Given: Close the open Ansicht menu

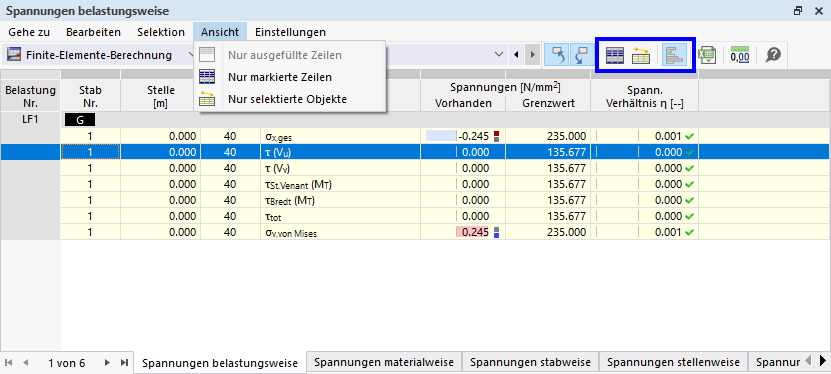Looking at the screenshot, I should point(220,32).
